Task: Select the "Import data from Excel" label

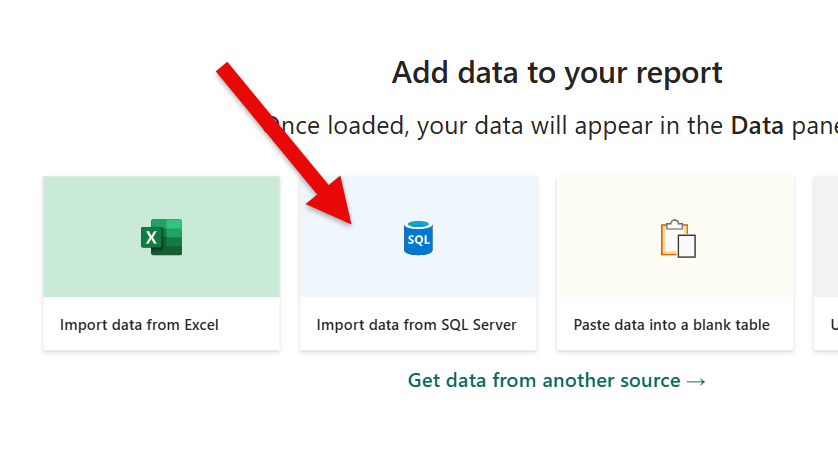Action: (x=139, y=325)
